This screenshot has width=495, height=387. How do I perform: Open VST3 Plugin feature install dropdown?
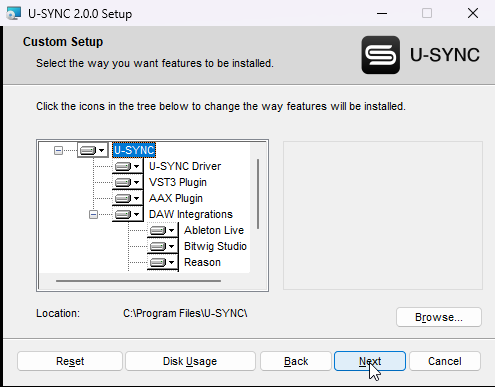[127, 182]
